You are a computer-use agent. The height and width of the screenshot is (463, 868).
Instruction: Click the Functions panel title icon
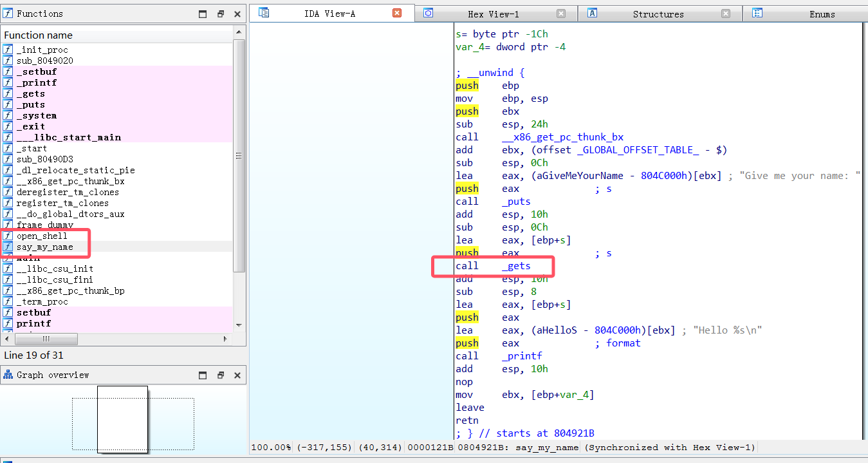tap(8, 14)
